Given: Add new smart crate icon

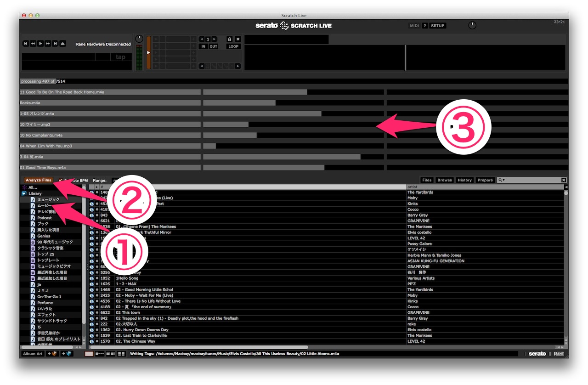Looking at the screenshot, I should tap(67, 354).
